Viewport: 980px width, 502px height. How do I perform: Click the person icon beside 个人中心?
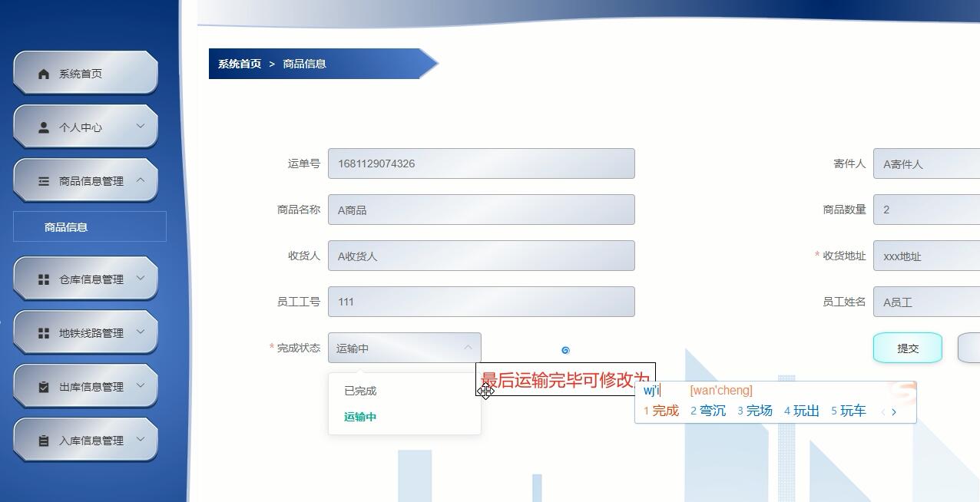coord(44,127)
